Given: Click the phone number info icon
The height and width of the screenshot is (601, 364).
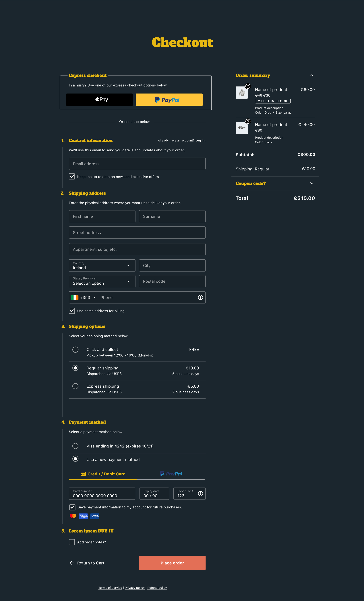Looking at the screenshot, I should (x=200, y=297).
